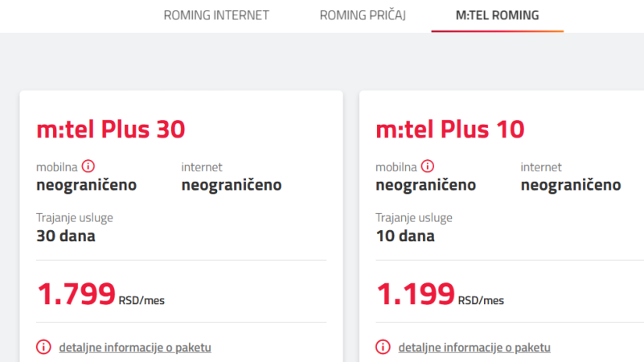The image size is (644, 362).
Task: Open detaljne informacije o paketu for Plus 30
Action: coord(135,348)
